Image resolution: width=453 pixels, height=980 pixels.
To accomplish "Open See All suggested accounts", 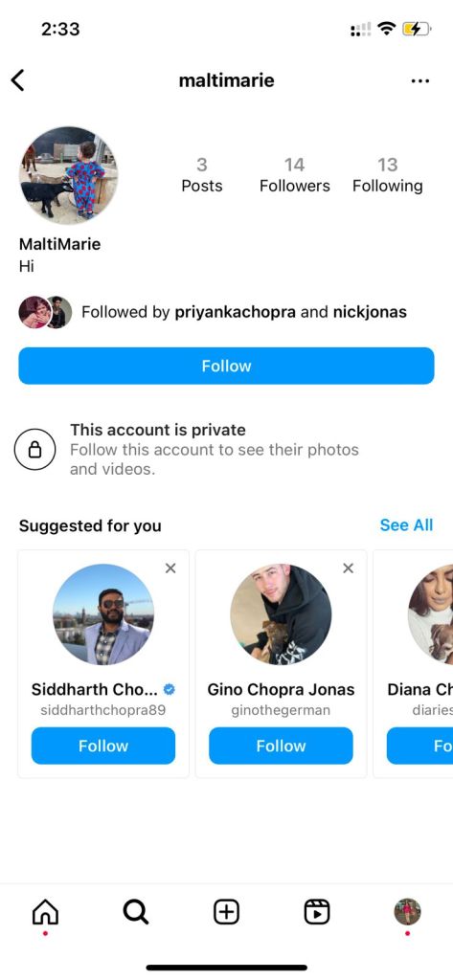I will tap(406, 525).
